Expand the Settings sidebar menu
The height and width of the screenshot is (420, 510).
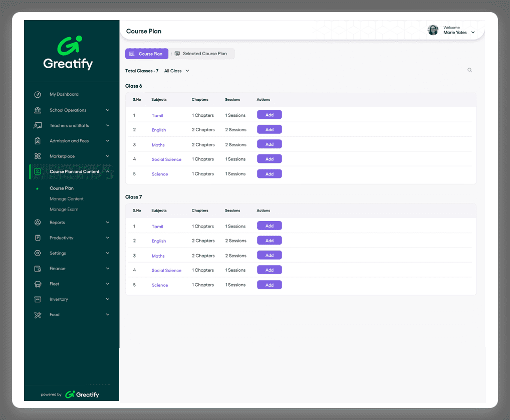[107, 253]
